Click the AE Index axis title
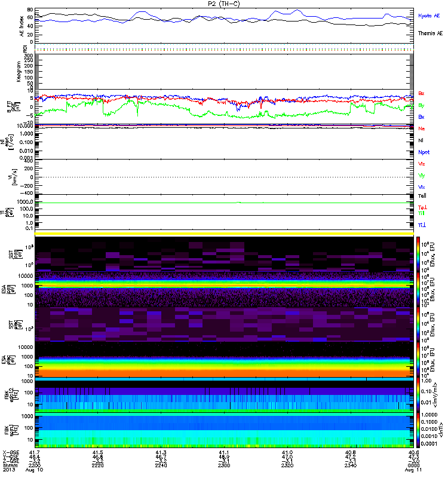This screenshot has width=448, height=478. (22, 26)
